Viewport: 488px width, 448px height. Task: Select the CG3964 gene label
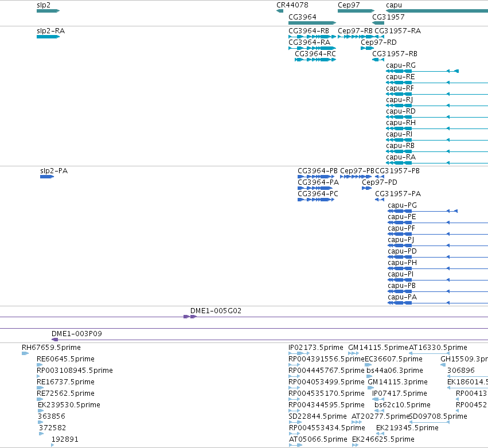pos(302,17)
